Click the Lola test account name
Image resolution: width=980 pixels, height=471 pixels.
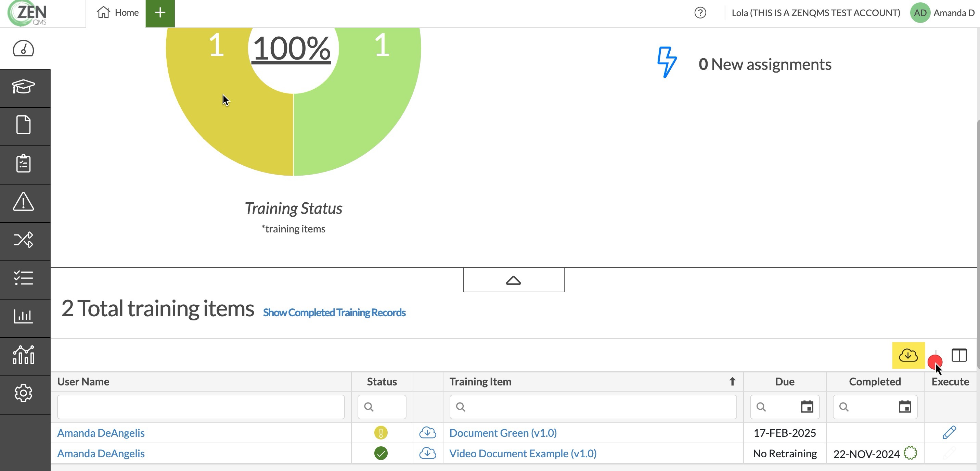[816, 13]
